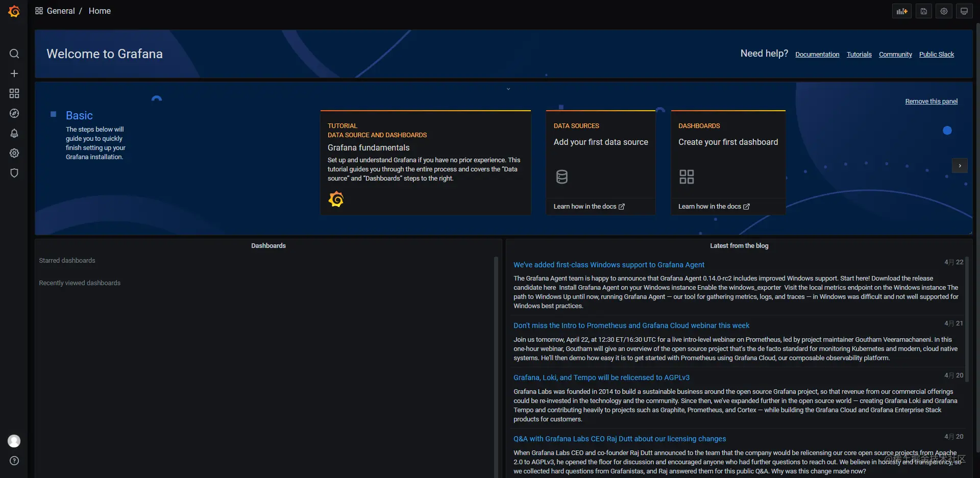Click the Dashboards panel scrollbar
980x478 pixels.
pyautogui.click(x=496, y=366)
